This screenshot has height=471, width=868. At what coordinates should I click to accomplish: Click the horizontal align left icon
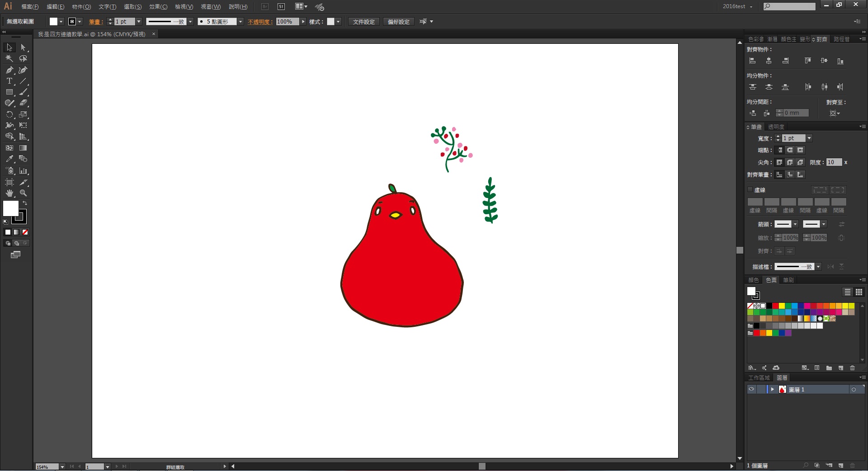tap(752, 61)
